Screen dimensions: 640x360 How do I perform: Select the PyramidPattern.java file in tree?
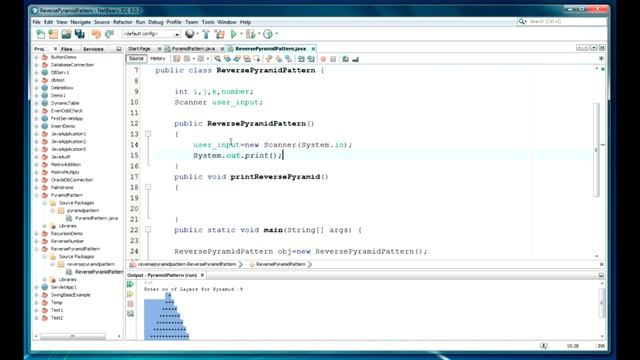click(96, 218)
